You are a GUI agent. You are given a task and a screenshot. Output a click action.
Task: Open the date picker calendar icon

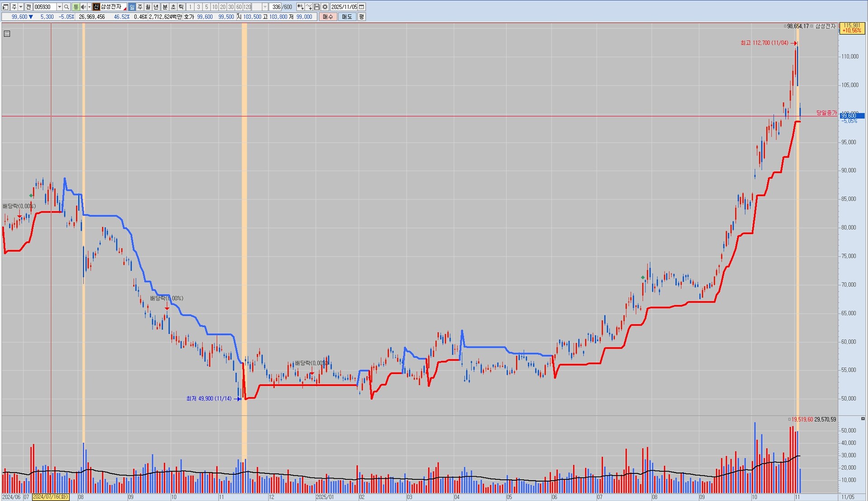[362, 7]
